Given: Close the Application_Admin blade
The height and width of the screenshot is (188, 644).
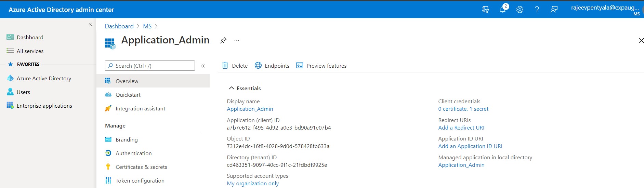Looking at the screenshot, I should (641, 41).
